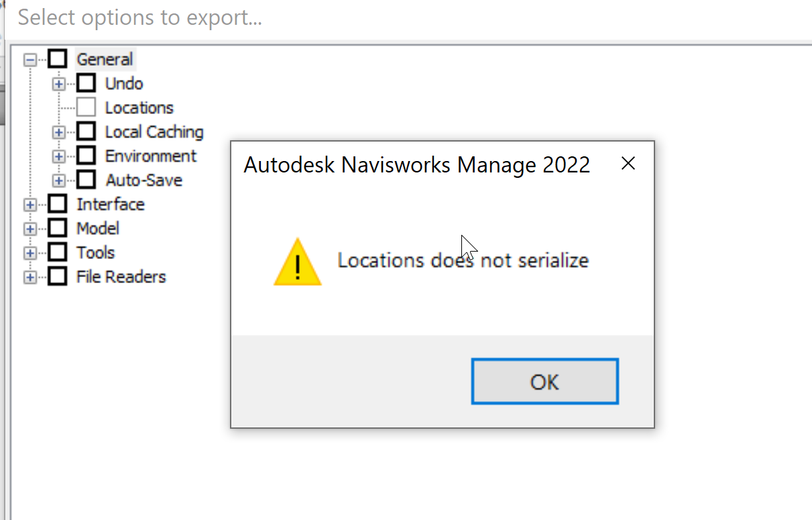Image resolution: width=812 pixels, height=520 pixels.
Task: Toggle the File Readers checkbox
Action: 58,276
